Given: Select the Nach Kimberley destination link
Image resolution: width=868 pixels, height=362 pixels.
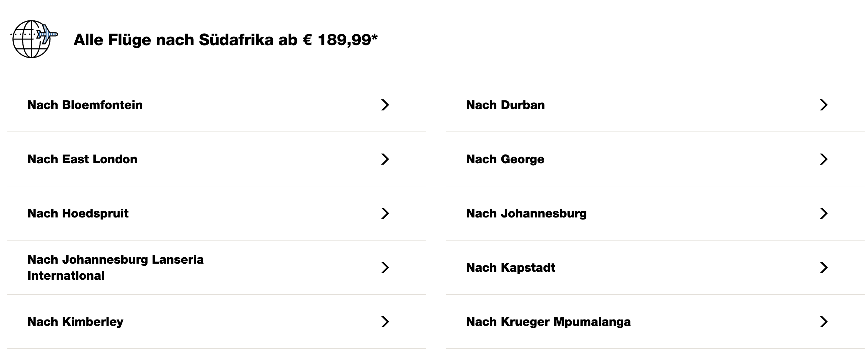Looking at the screenshot, I should [75, 322].
